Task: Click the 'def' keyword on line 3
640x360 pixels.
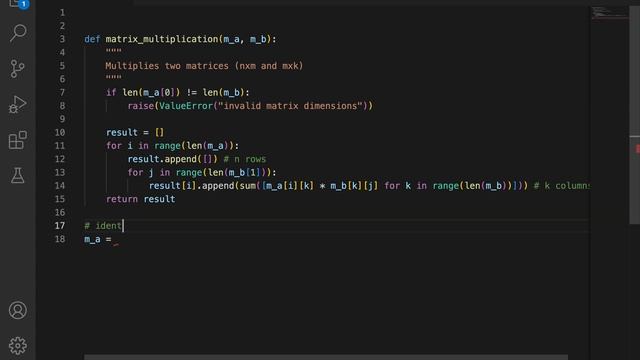Action: click(x=92, y=39)
